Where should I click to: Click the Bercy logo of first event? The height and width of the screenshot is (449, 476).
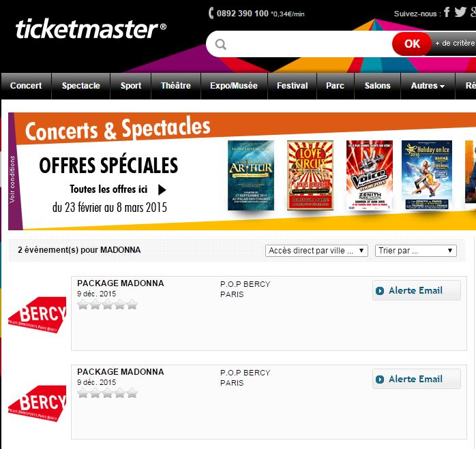(38, 315)
